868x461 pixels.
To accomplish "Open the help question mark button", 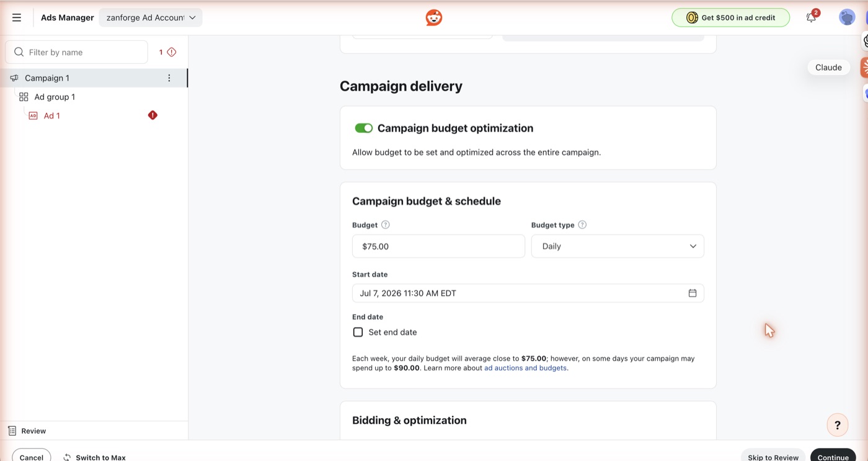I will click(x=838, y=425).
